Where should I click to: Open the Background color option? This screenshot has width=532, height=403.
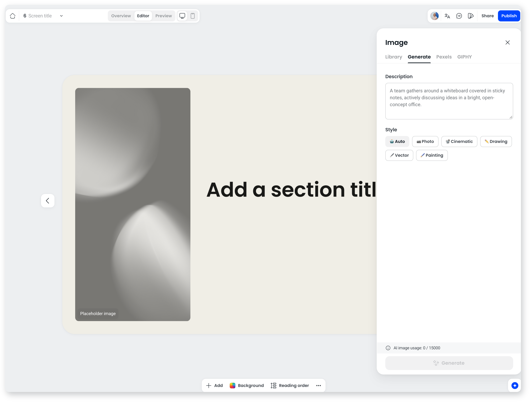point(247,385)
